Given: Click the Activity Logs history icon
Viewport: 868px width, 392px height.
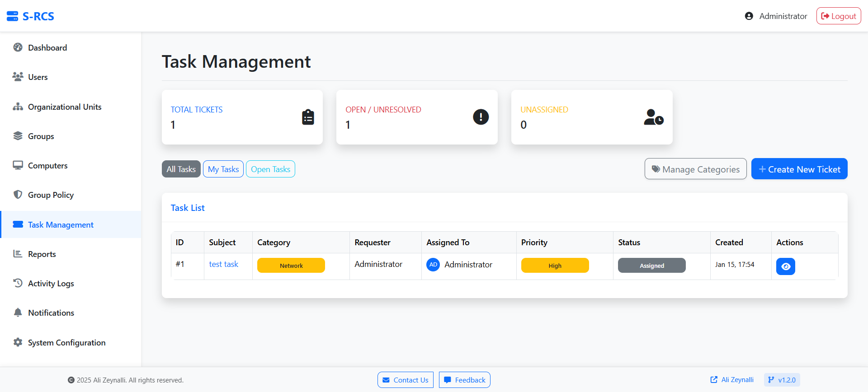Looking at the screenshot, I should [x=18, y=283].
